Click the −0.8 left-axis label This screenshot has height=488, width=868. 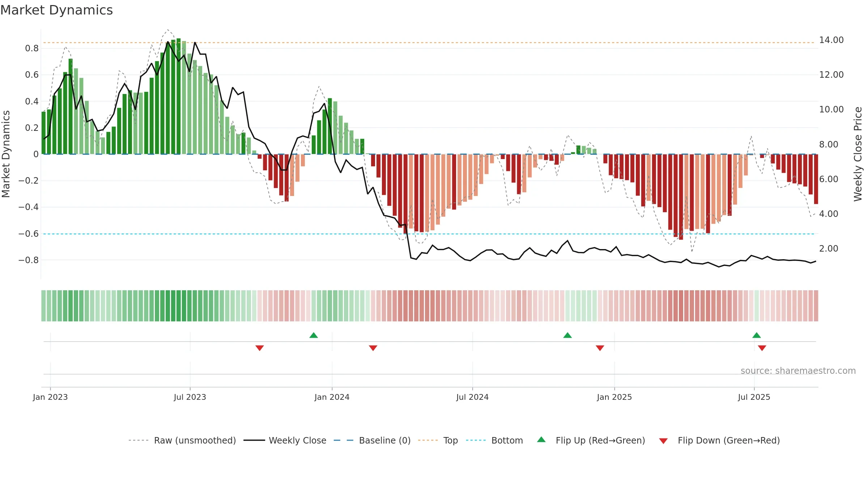pos(29,260)
